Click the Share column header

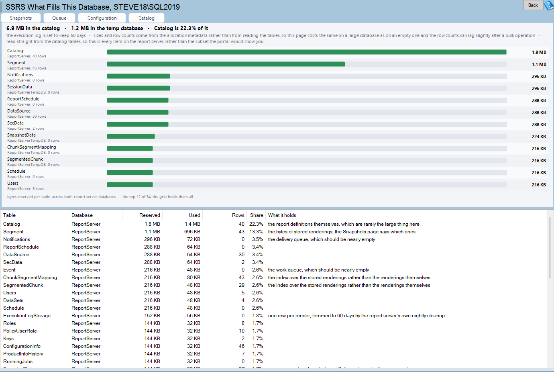tap(256, 215)
